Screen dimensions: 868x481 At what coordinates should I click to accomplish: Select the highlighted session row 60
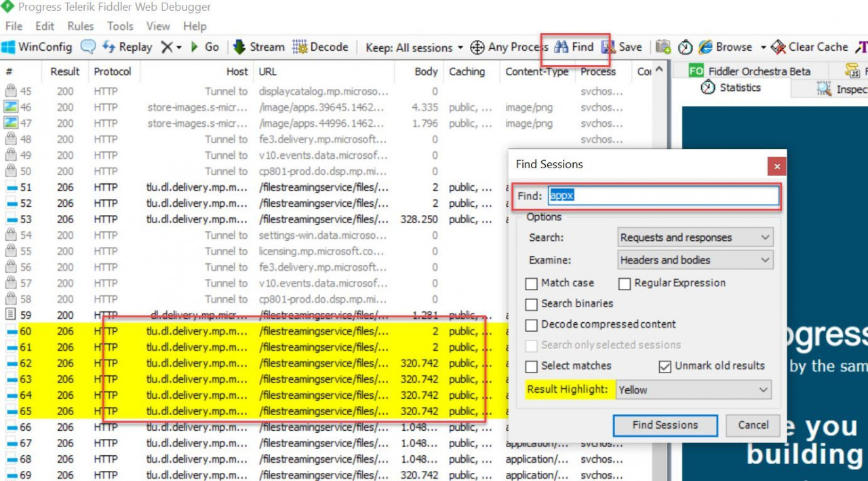(x=254, y=331)
